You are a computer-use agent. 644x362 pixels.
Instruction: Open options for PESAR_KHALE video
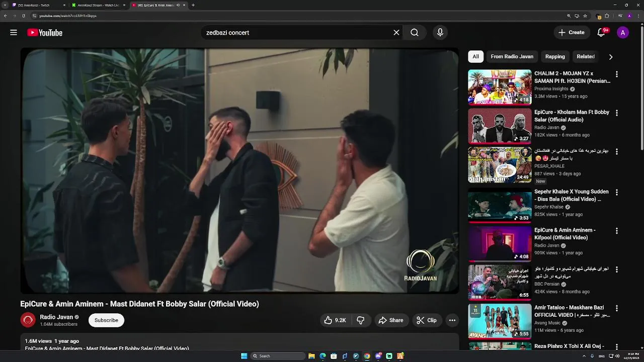tap(616, 152)
